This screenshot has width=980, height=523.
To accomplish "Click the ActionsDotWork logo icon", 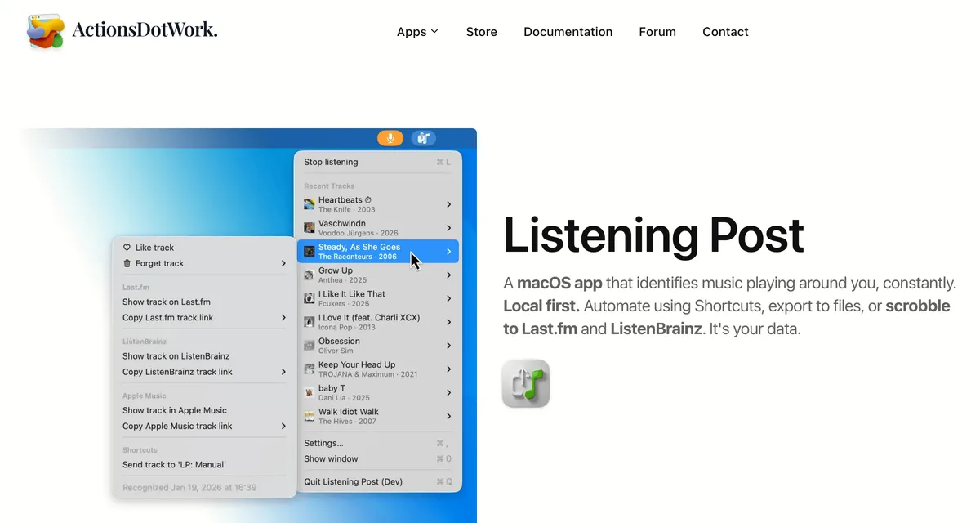I will point(45,31).
